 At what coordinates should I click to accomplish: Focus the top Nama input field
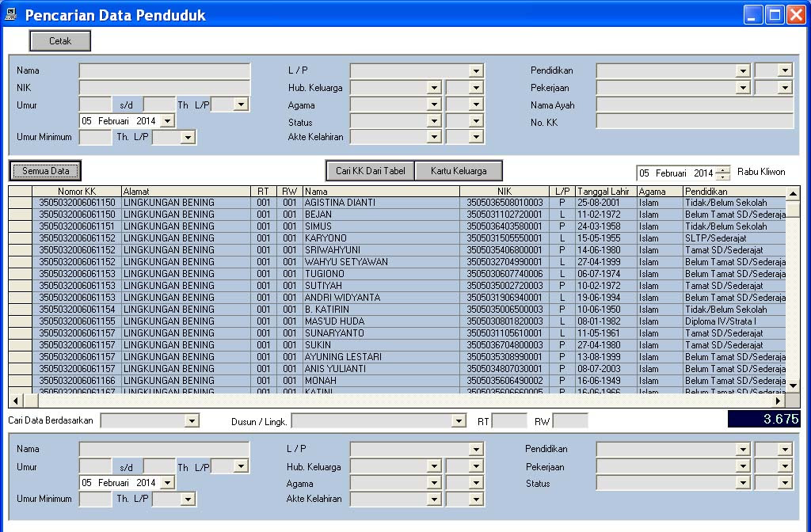tap(165, 70)
